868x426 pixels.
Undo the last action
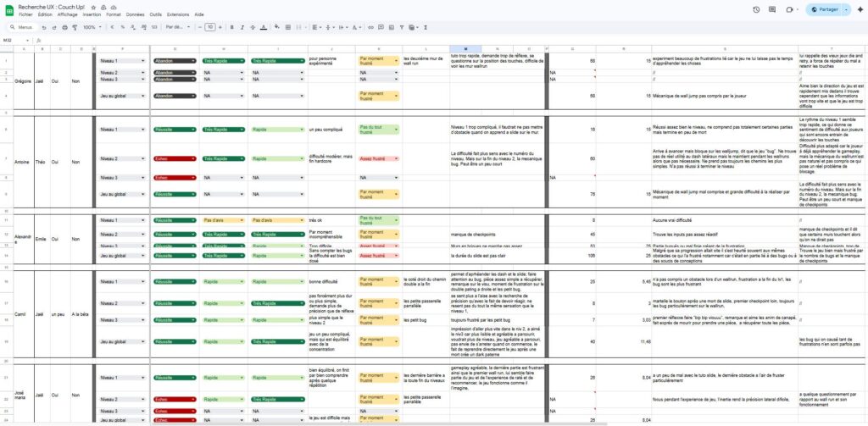point(44,27)
